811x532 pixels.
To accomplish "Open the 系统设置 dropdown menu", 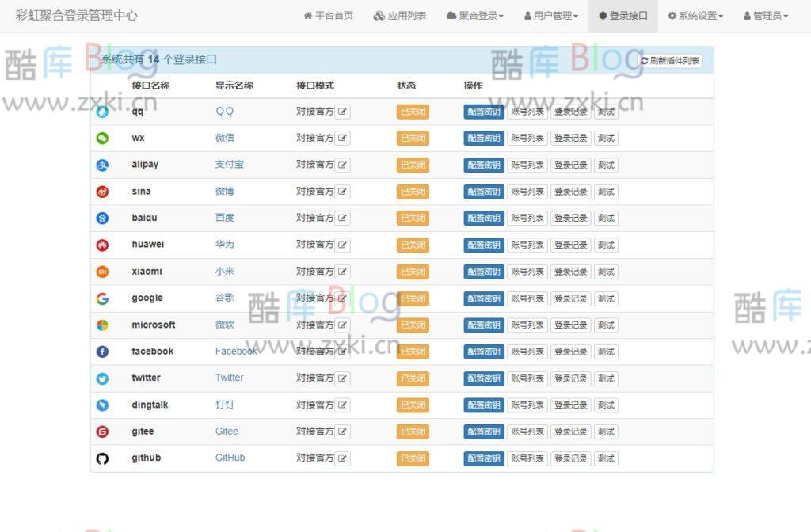I will pyautogui.click(x=695, y=15).
